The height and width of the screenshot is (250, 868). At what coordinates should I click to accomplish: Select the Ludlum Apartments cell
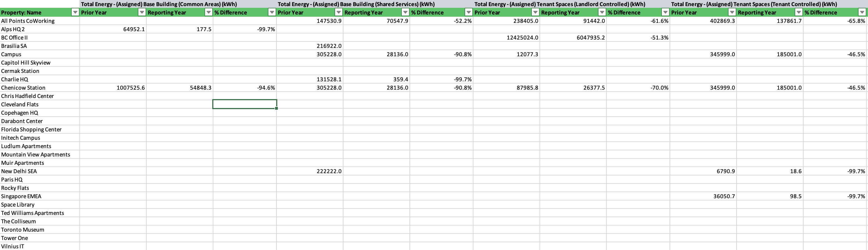click(x=40, y=146)
